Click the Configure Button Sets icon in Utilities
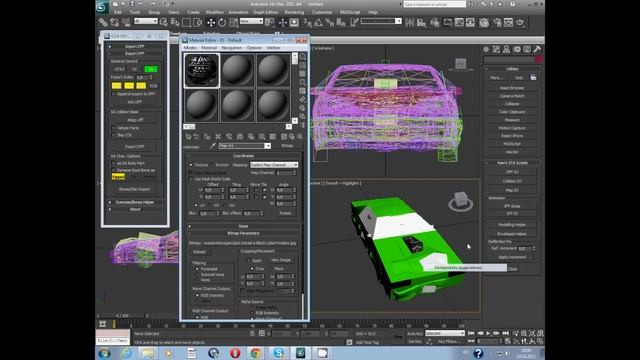This screenshot has width=640, height=360. pos(533,78)
